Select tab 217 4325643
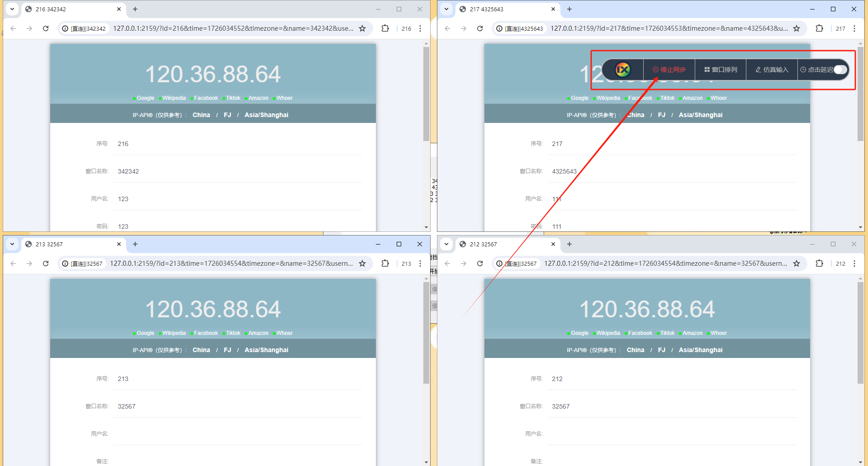This screenshot has height=466, width=868. click(x=508, y=9)
